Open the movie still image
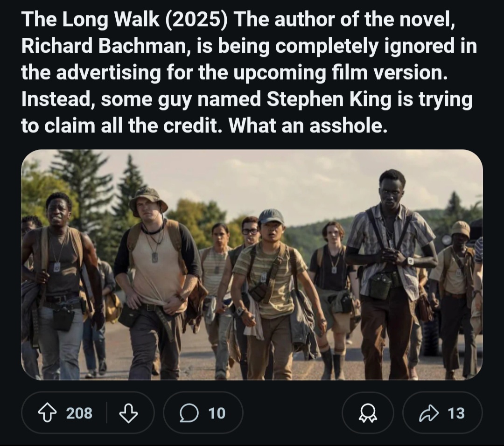 [252, 265]
